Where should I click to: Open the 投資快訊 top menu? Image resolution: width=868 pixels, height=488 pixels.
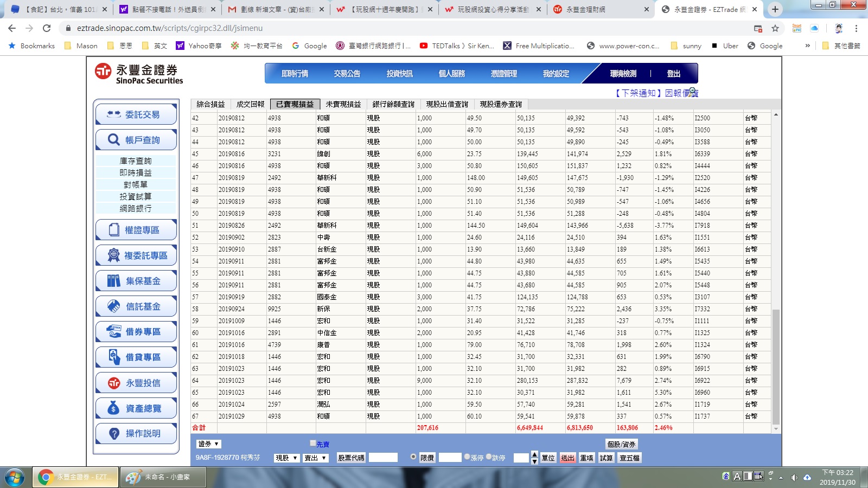[399, 74]
